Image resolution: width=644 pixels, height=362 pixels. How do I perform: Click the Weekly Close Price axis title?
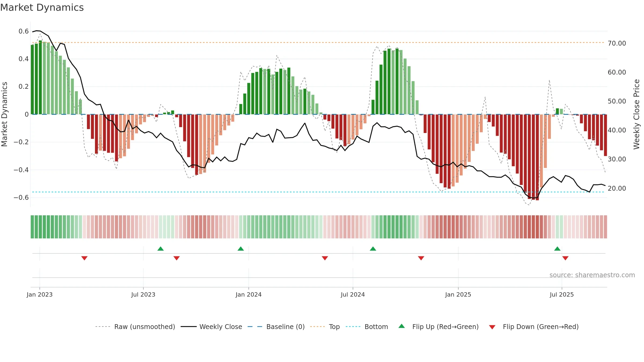coord(636,114)
